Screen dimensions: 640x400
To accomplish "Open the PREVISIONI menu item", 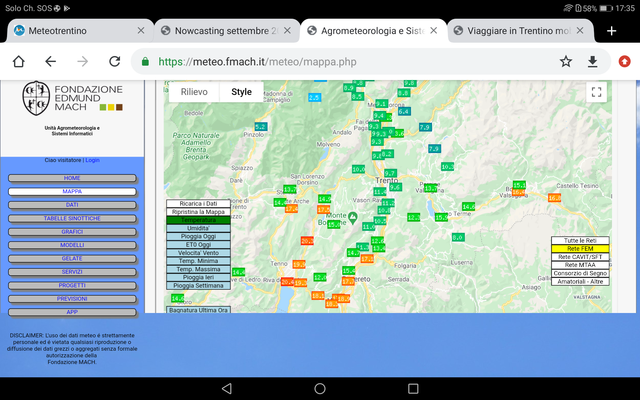I will pos(72,299).
